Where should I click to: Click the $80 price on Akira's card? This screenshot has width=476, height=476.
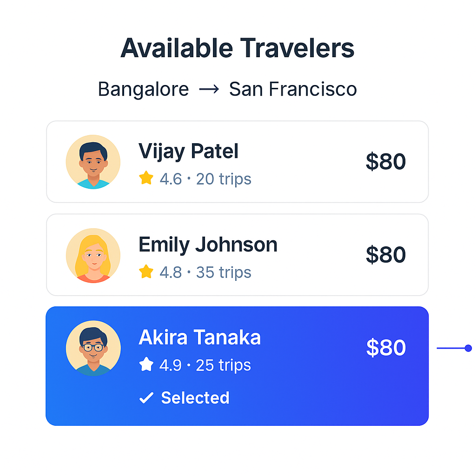point(386,348)
